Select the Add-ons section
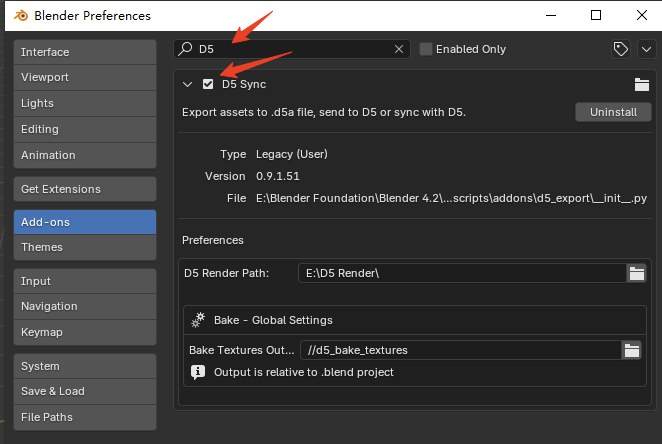The image size is (662, 444). (x=85, y=222)
